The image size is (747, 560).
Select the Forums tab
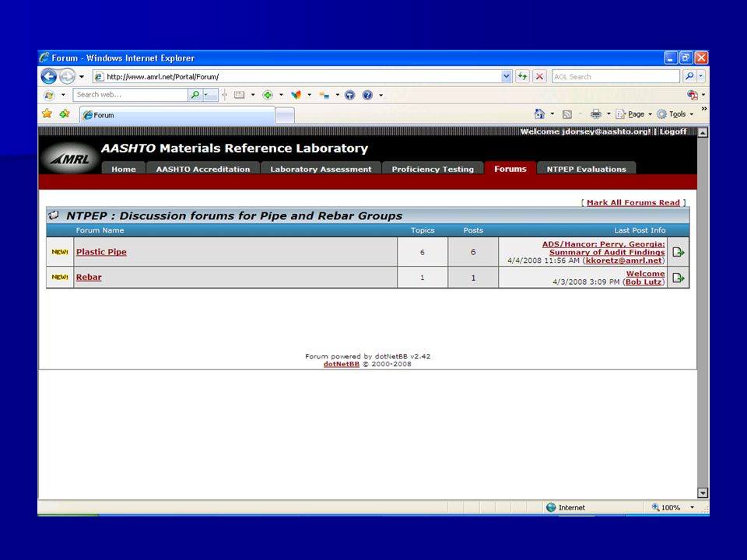(510, 169)
